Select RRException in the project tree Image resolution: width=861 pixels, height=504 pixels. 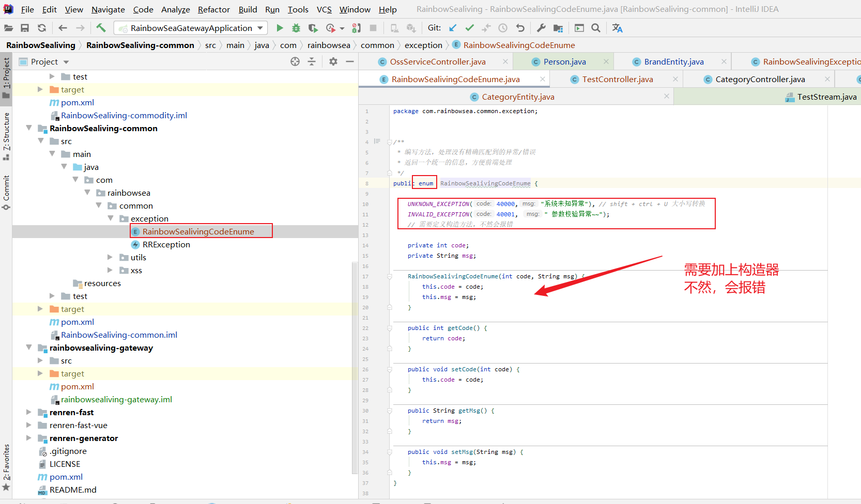click(x=166, y=244)
